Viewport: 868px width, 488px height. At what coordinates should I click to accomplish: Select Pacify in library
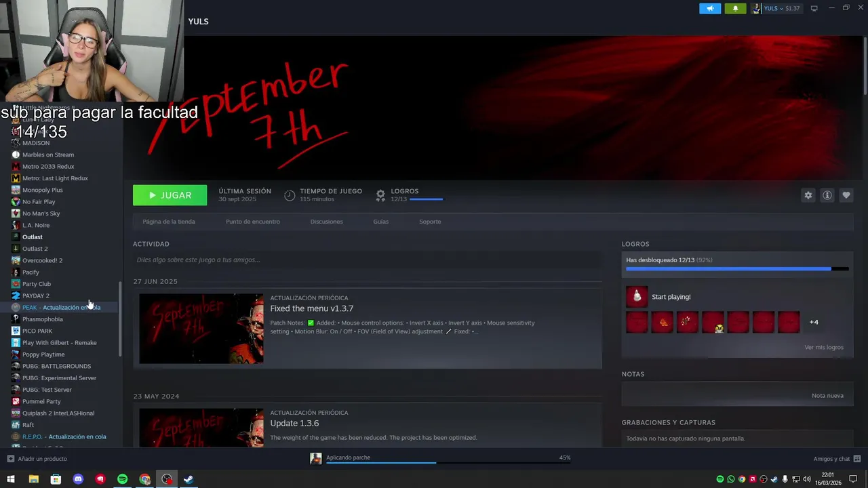[x=31, y=272]
